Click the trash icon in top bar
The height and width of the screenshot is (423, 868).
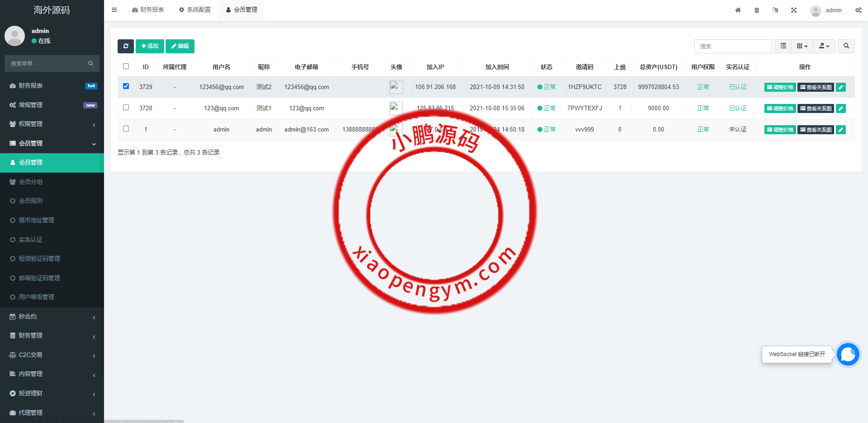click(757, 10)
